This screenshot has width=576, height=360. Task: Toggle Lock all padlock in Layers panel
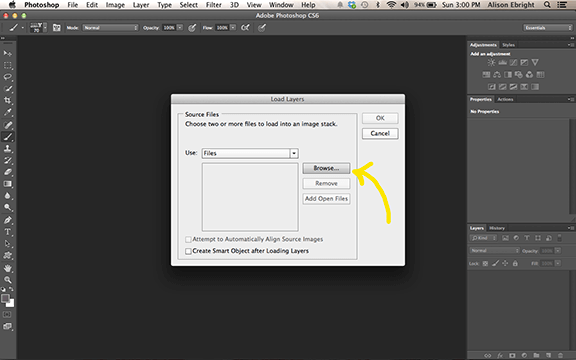[515, 263]
